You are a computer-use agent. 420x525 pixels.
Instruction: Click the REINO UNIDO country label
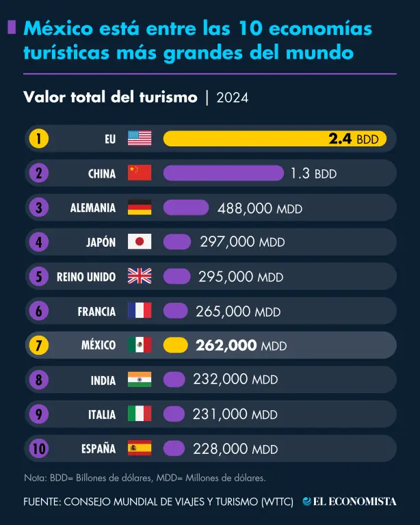coord(86,277)
